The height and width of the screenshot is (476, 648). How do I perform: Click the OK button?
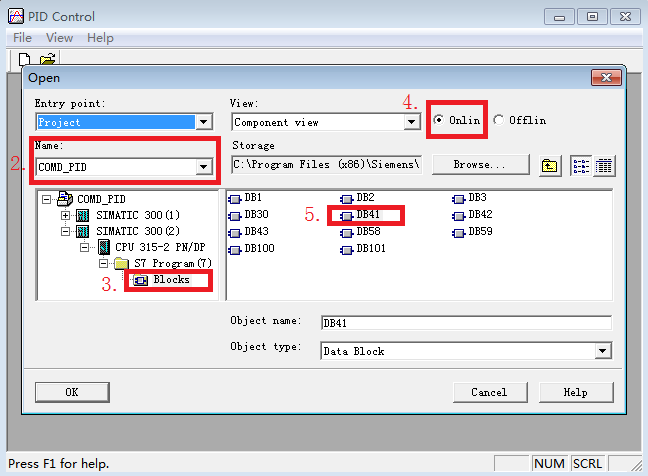pos(72,392)
